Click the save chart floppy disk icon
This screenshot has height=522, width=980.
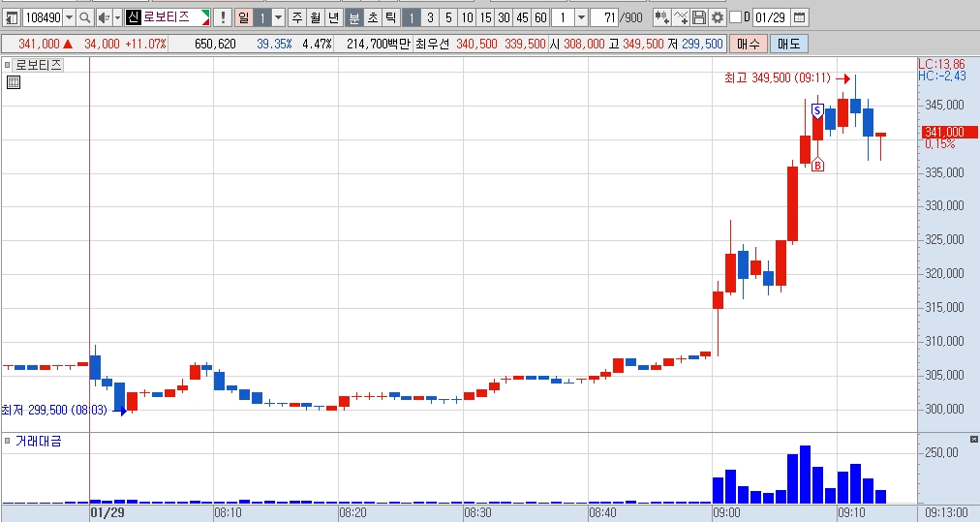[699, 17]
